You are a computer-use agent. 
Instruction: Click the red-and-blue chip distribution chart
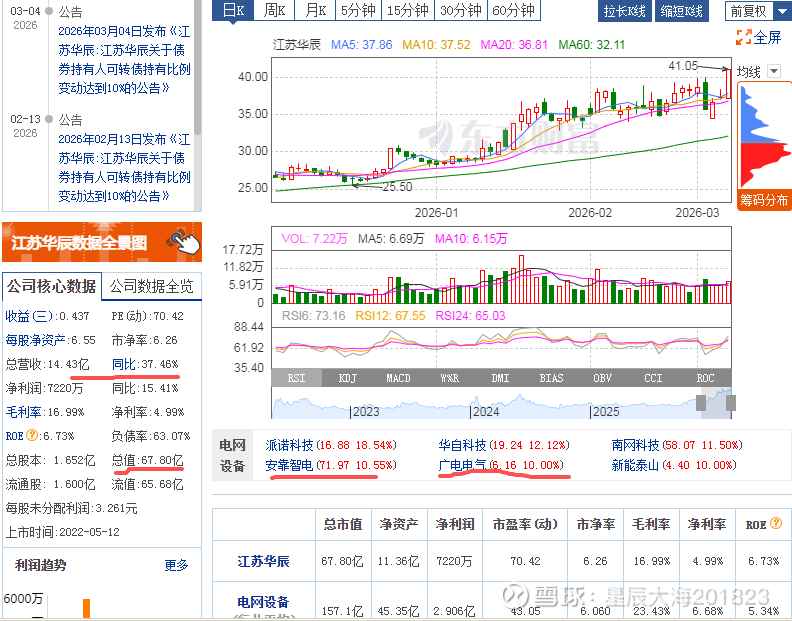pos(764,136)
